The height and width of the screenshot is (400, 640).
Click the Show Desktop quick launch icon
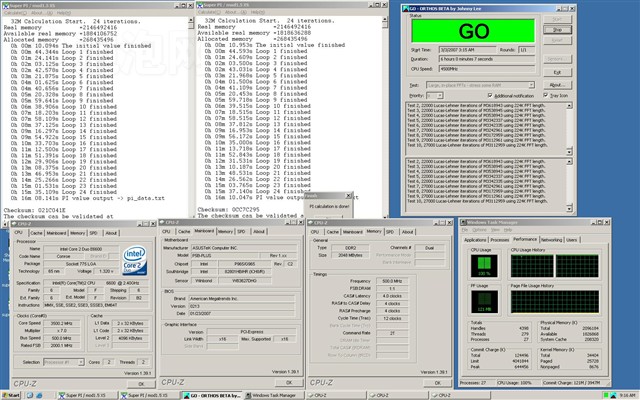(x=30, y=395)
